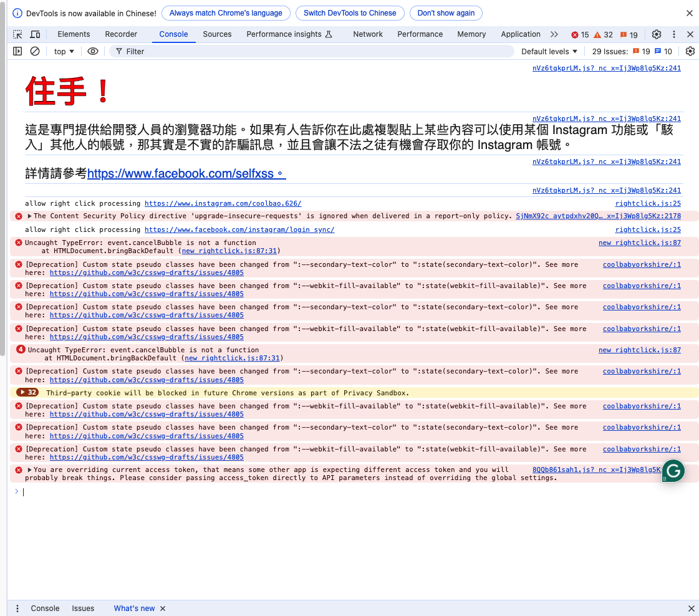Open the console settings gear
The width and height of the screenshot is (699, 616).
(x=690, y=51)
